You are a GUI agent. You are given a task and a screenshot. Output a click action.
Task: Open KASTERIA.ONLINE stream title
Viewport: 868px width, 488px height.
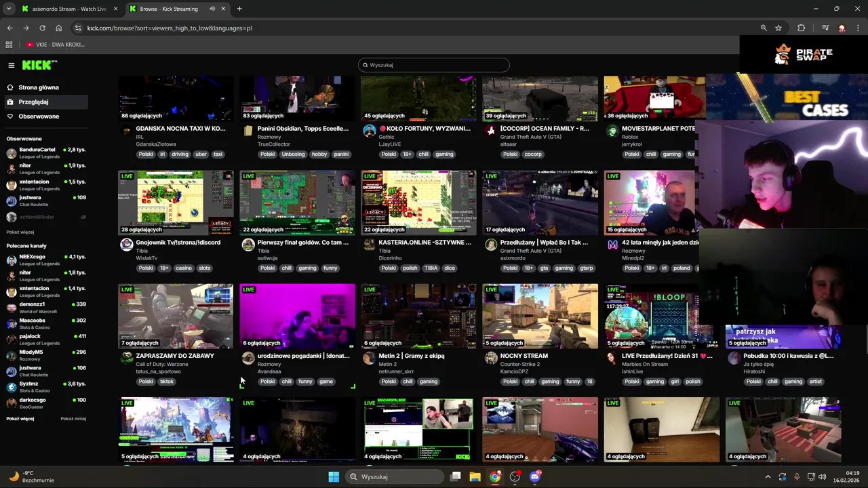(425, 243)
